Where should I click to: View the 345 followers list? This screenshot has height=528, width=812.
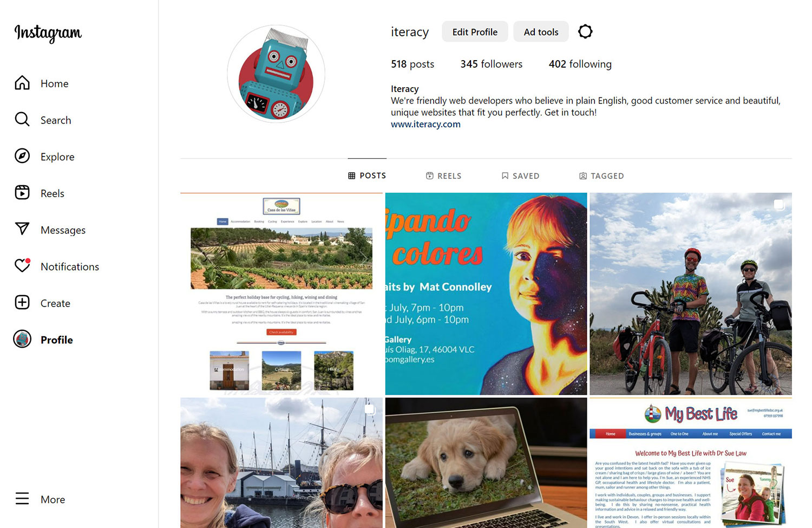pyautogui.click(x=491, y=64)
